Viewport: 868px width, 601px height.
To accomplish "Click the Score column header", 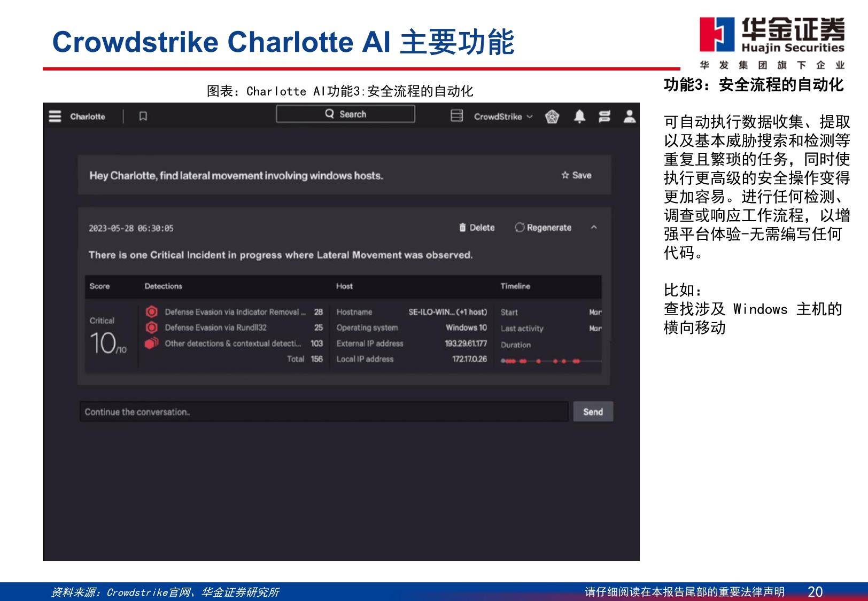I will coord(99,286).
